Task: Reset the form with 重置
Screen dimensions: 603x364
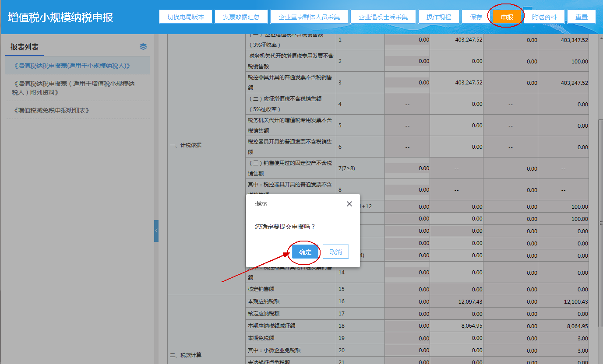Action: [x=582, y=17]
